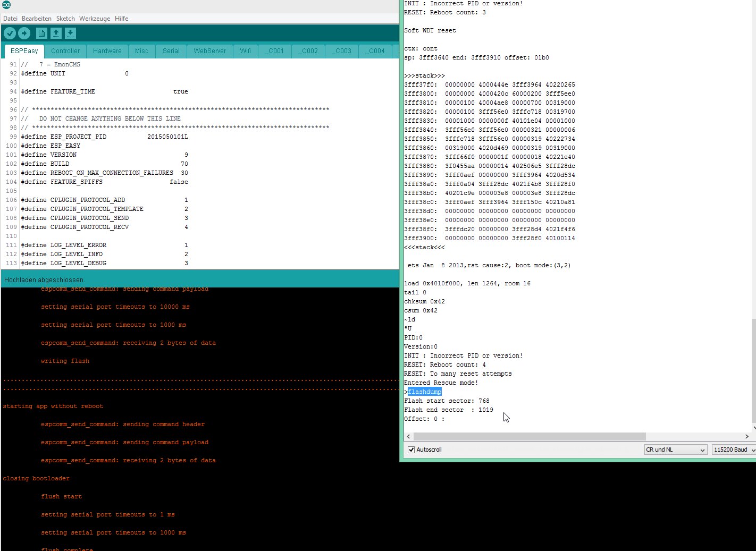Viewport: 756px width, 551px height.
Task: Click the 'flush start' console line
Action: click(x=61, y=496)
